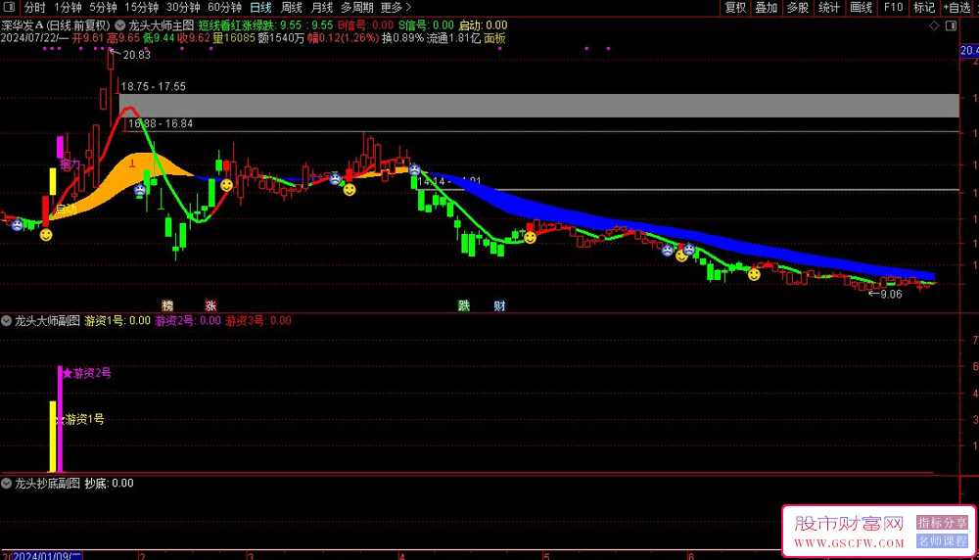
Task: Click the 额1540万 turnover amount
Action: tap(281, 38)
